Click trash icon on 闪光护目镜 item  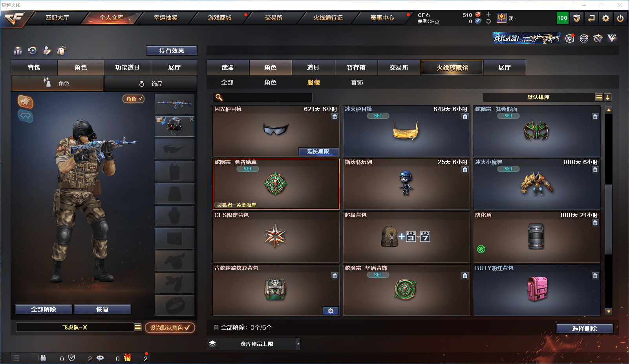click(335, 117)
